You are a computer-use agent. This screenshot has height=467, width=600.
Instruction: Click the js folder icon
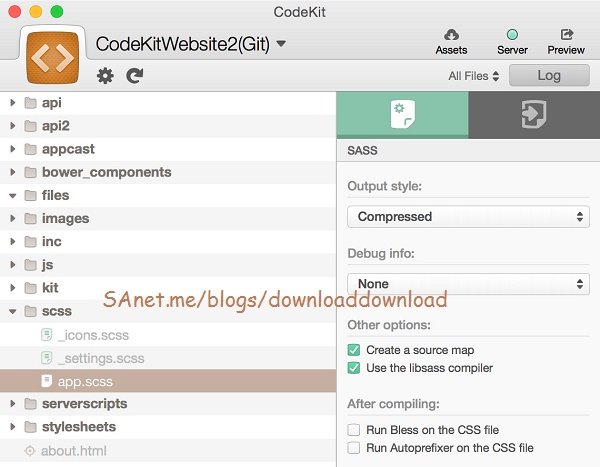click(x=30, y=265)
